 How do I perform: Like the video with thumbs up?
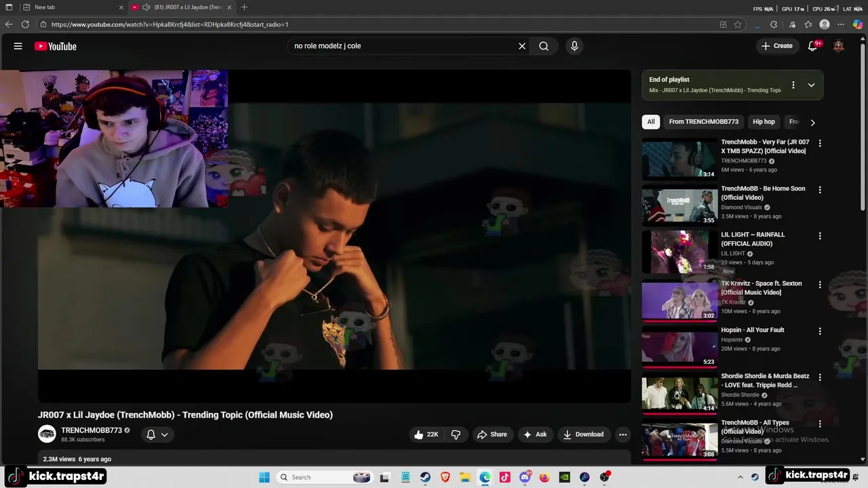pos(426,434)
